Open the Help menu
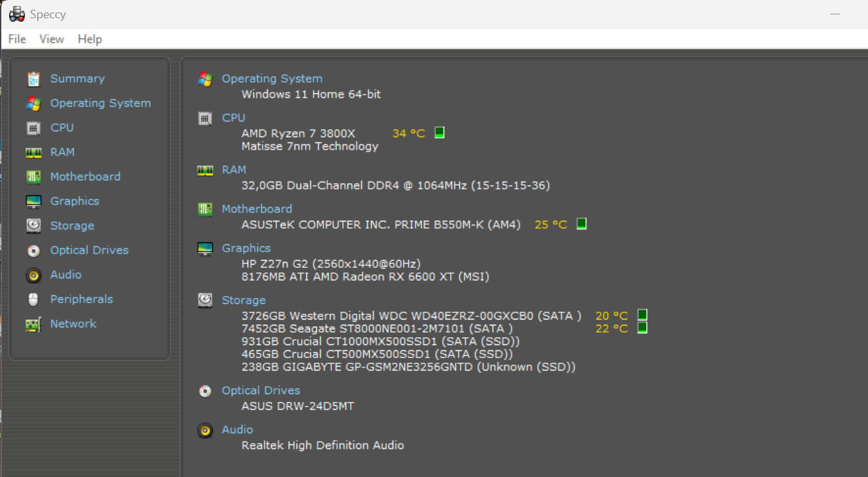This screenshot has height=477, width=868. click(x=90, y=39)
